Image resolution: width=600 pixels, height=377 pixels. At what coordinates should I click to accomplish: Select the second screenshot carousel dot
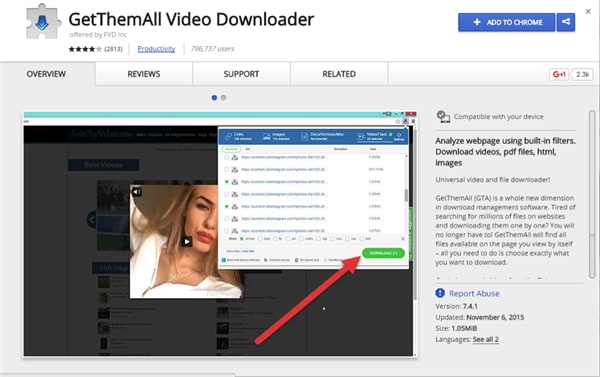click(223, 98)
